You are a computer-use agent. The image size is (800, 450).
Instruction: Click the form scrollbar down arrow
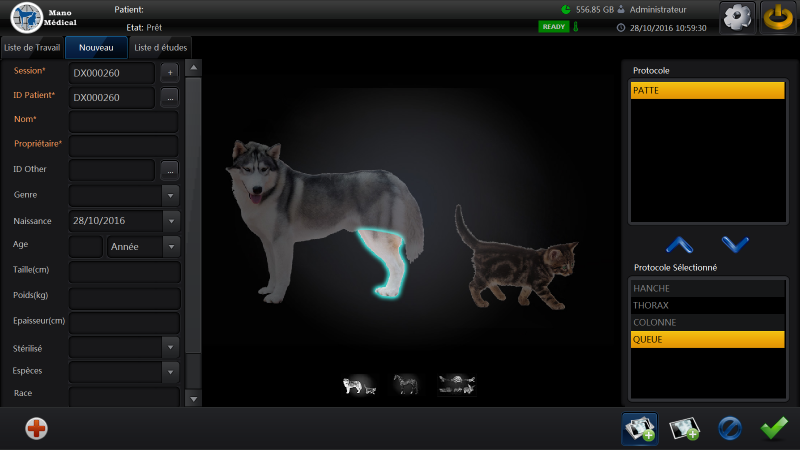click(193, 399)
